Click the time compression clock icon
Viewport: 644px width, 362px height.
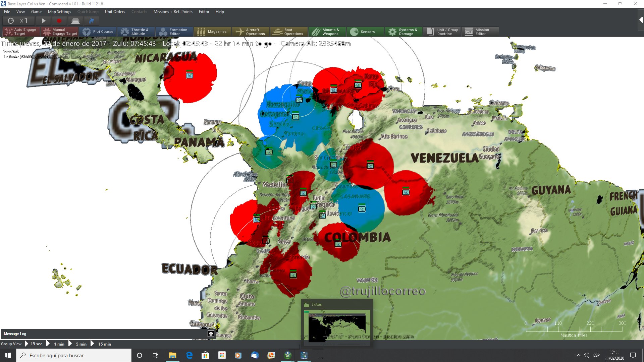click(11, 21)
